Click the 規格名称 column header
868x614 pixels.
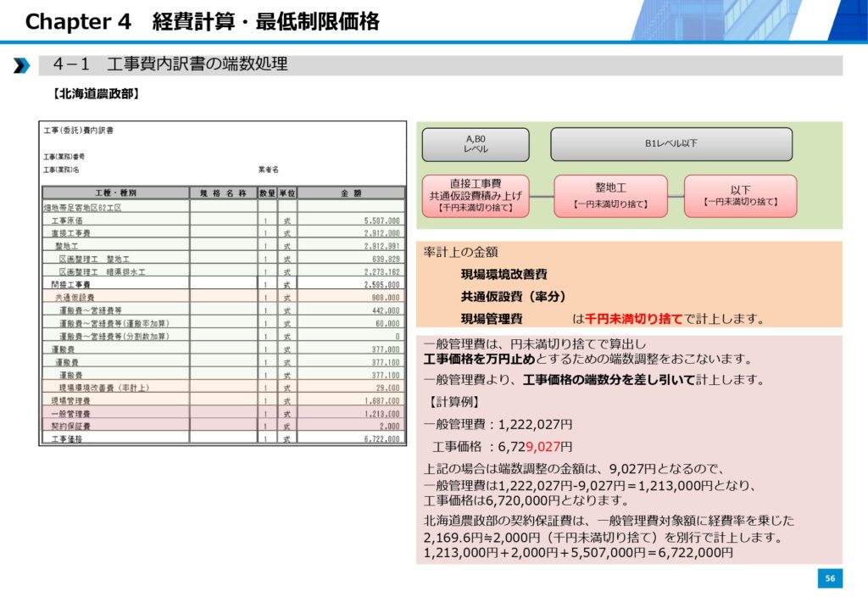[223, 193]
